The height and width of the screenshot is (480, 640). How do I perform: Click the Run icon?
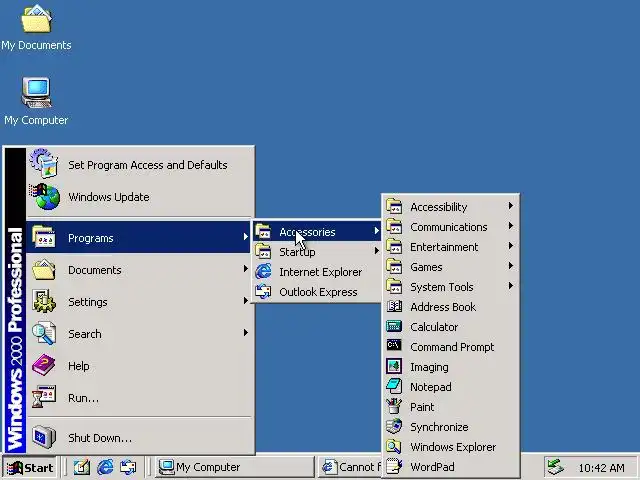click(x=44, y=397)
